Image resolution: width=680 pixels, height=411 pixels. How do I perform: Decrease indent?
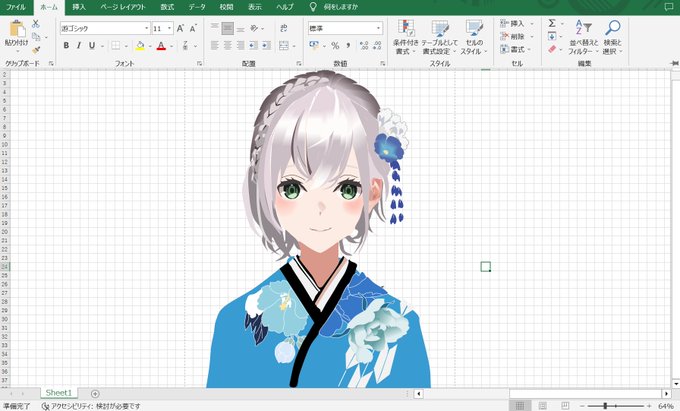point(254,45)
